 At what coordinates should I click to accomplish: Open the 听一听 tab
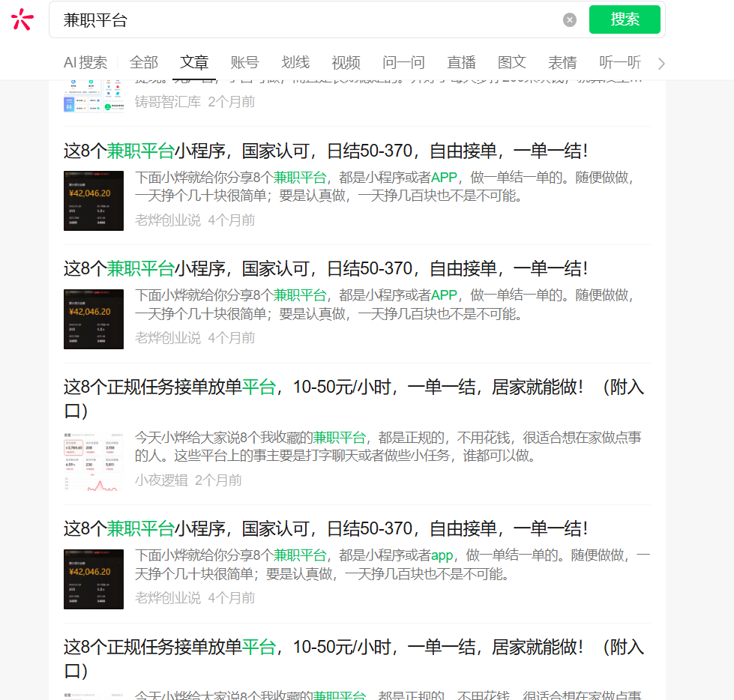tap(620, 62)
